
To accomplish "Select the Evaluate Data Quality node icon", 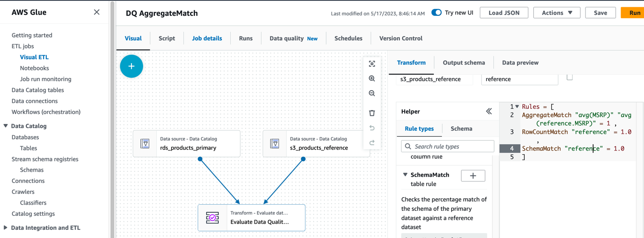I will click(212, 218).
